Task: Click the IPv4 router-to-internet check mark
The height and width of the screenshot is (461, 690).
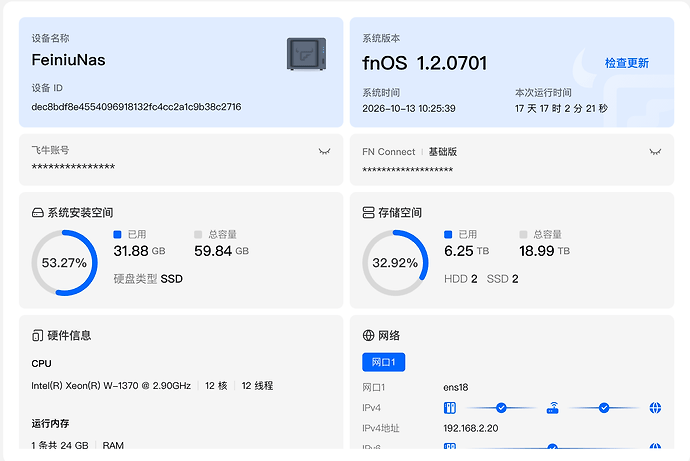Action: (x=604, y=408)
